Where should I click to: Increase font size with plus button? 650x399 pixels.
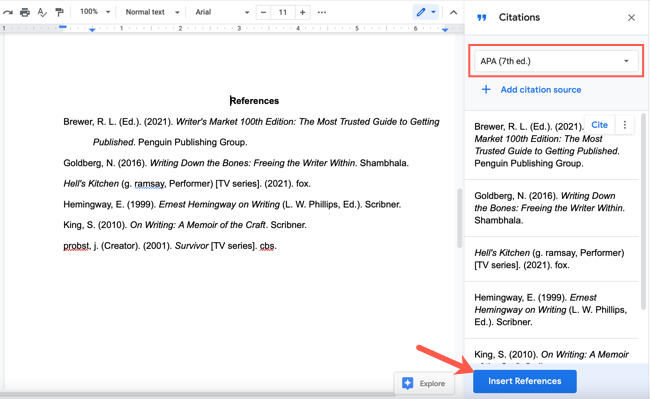click(303, 12)
